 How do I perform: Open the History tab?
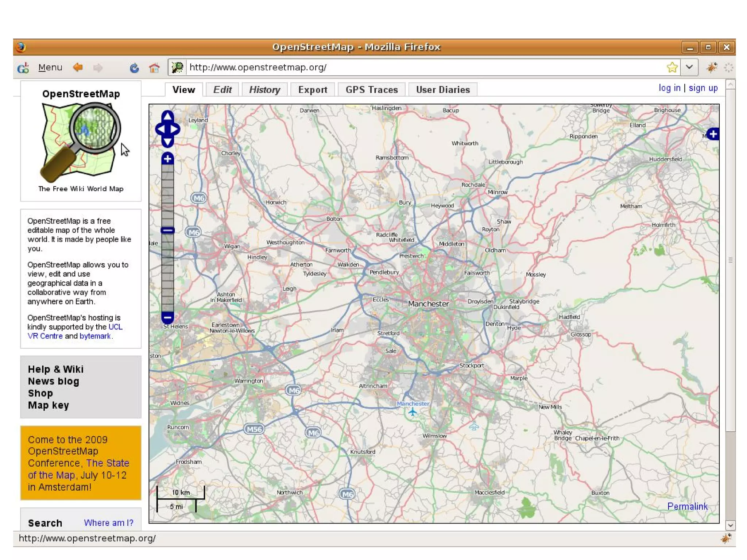point(264,90)
